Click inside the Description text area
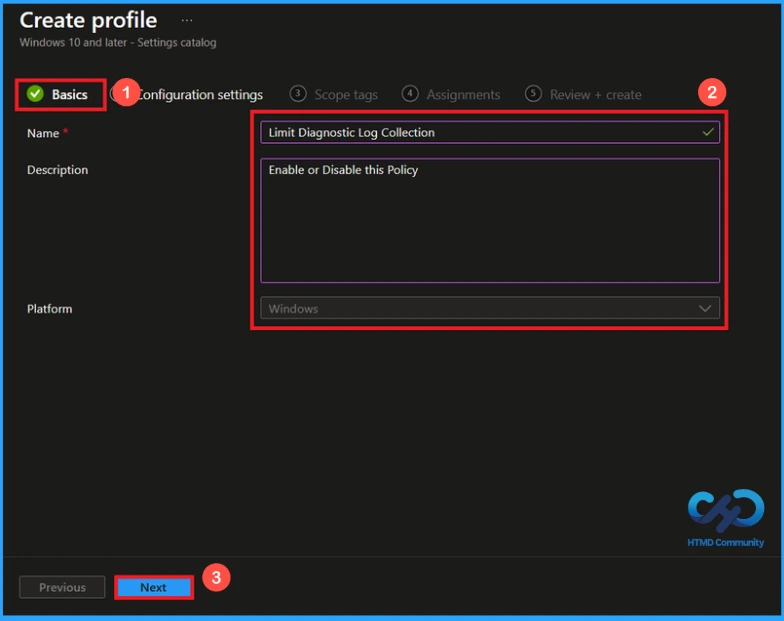 tap(490, 220)
